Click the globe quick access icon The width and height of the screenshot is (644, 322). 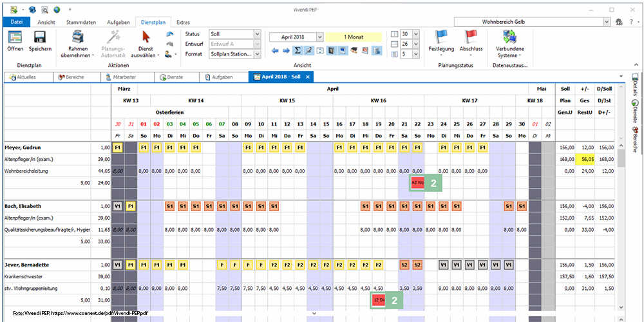point(57,9)
